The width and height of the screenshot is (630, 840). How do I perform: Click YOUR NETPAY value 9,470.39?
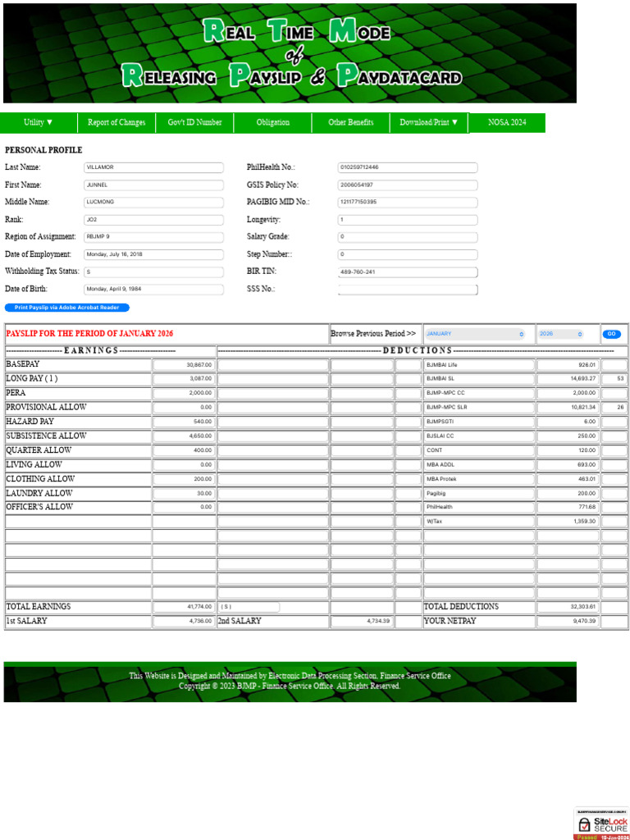(568, 622)
